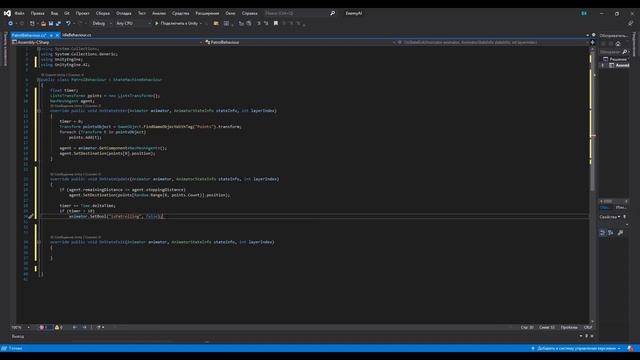Click the Save All toolbar icon
The width and height of the screenshot is (640, 360).
click(x=58, y=24)
